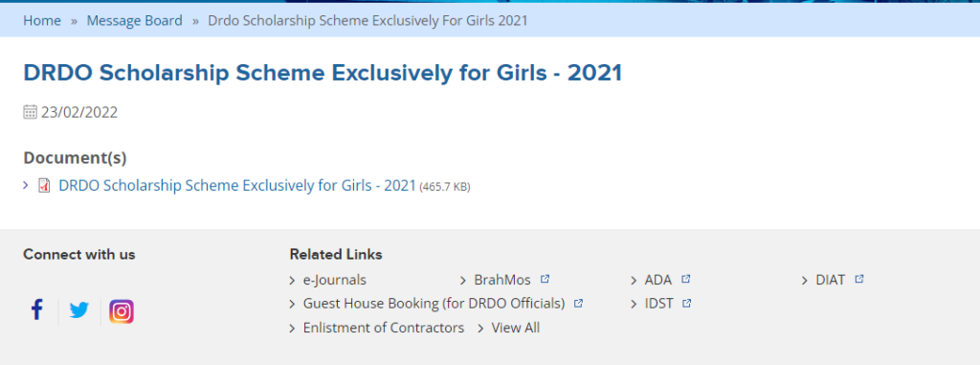Go to Home breadcrumb
The image size is (980, 365).
pos(42,21)
